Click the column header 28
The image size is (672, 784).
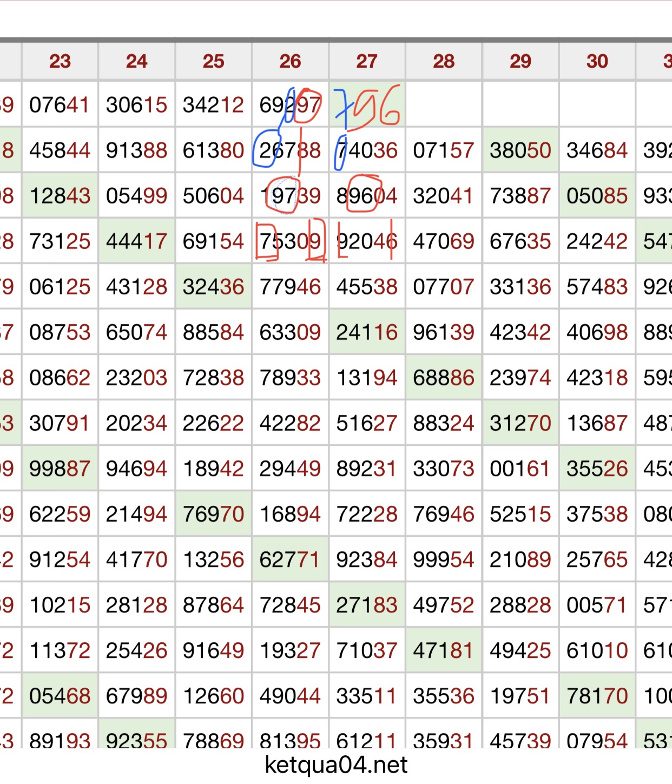(443, 61)
